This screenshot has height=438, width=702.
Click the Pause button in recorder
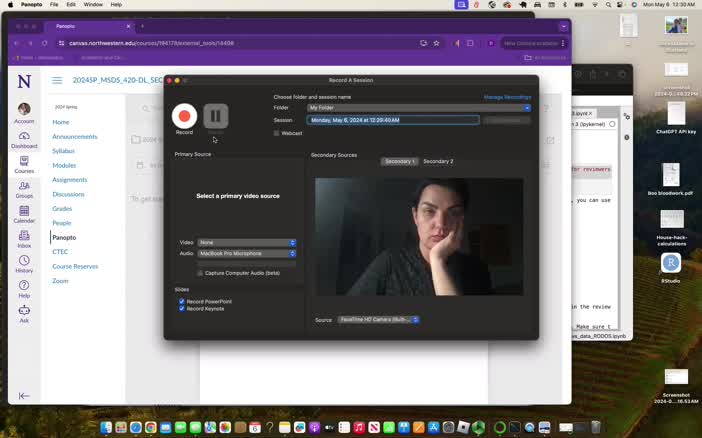click(215, 116)
